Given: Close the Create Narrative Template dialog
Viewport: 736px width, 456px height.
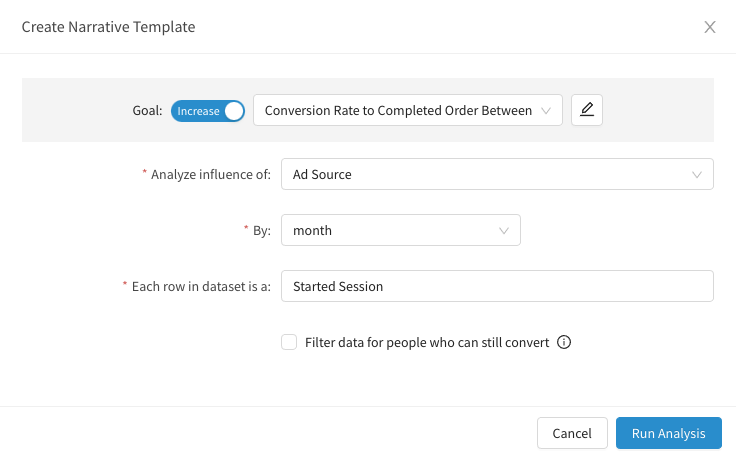Looking at the screenshot, I should click(710, 27).
